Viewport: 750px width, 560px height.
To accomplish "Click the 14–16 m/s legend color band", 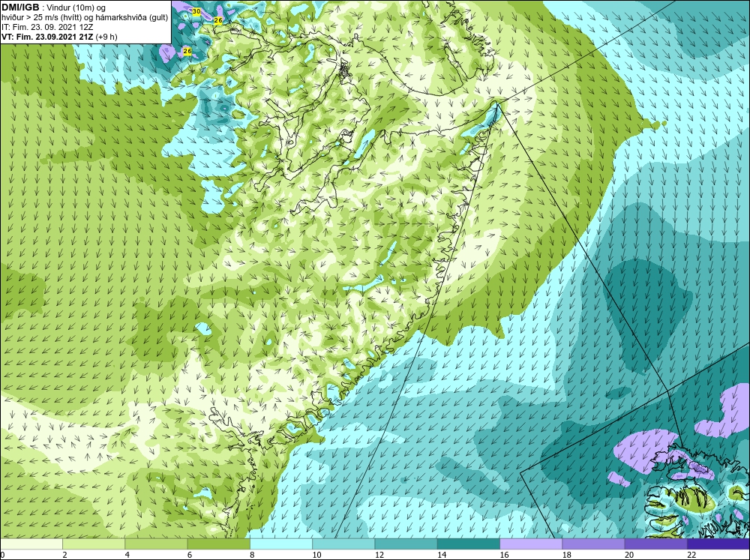I will [469, 544].
